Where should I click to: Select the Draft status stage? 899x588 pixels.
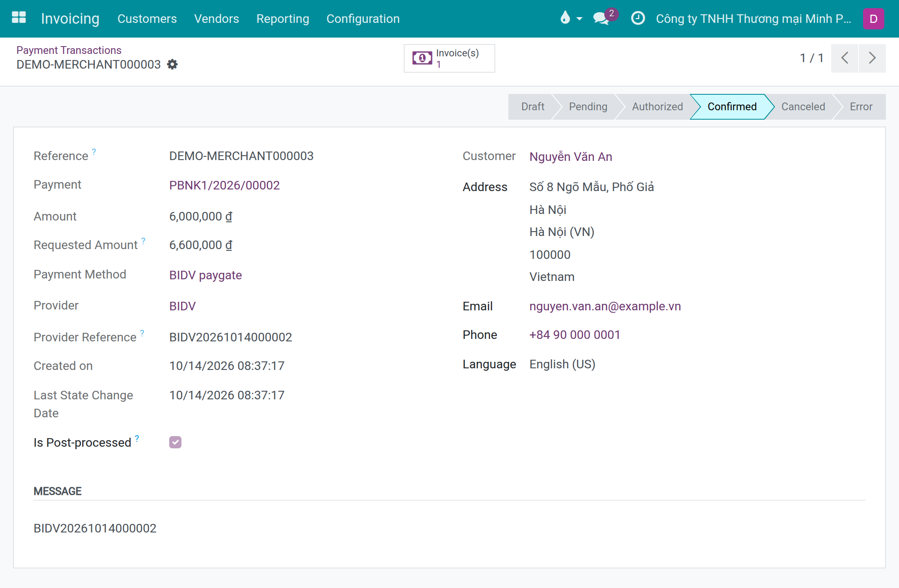(533, 107)
